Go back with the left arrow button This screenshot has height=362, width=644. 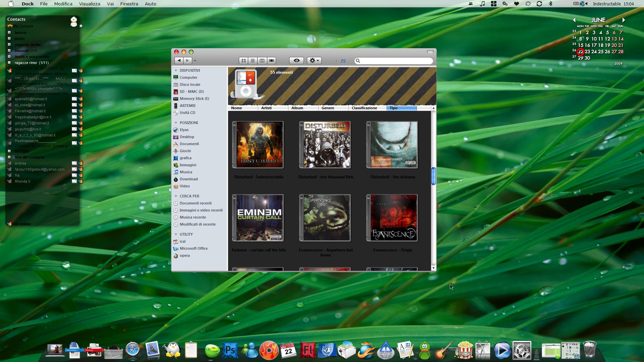179,61
